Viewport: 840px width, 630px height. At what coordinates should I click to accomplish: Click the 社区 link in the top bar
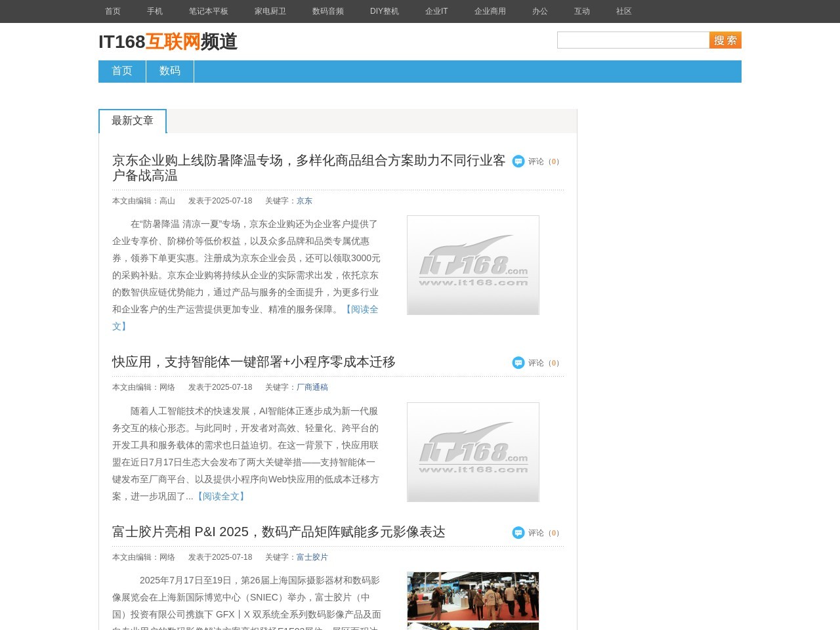click(622, 11)
